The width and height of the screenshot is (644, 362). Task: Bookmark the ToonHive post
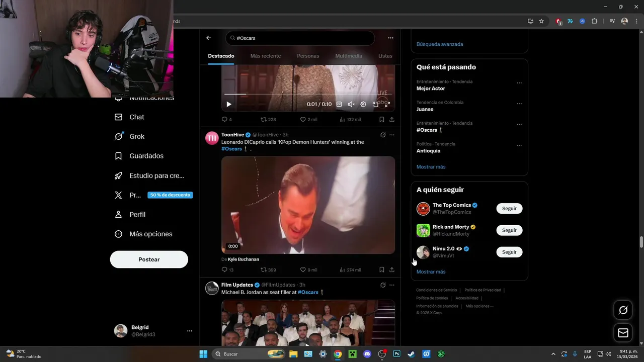point(381,269)
